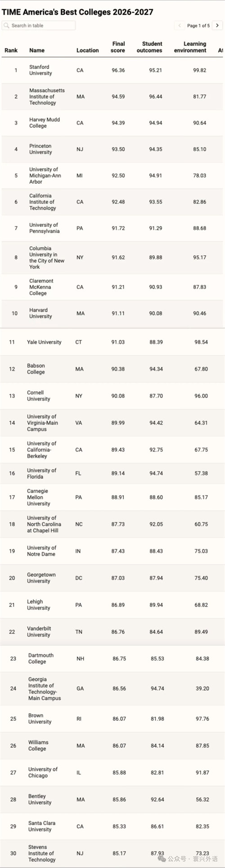Sort by Learning environment column
Image resolution: width=225 pixels, height=868 pixels.
[x=190, y=47]
